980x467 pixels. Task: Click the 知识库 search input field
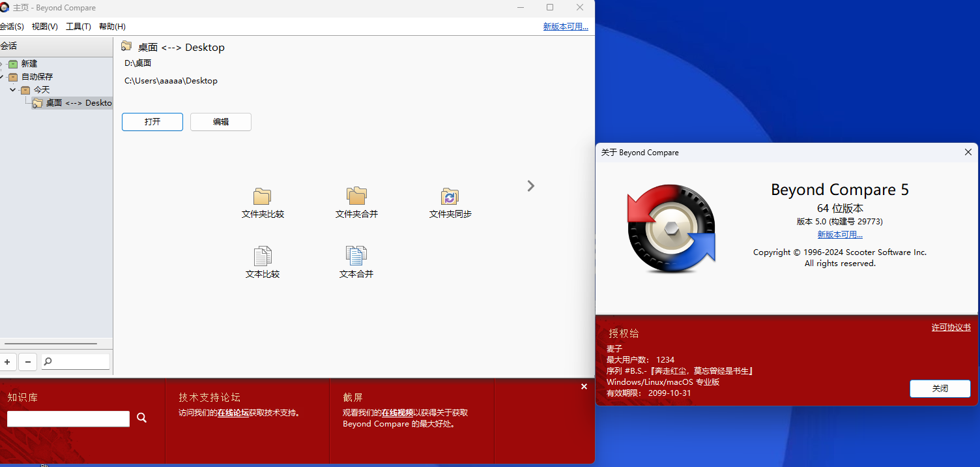68,419
